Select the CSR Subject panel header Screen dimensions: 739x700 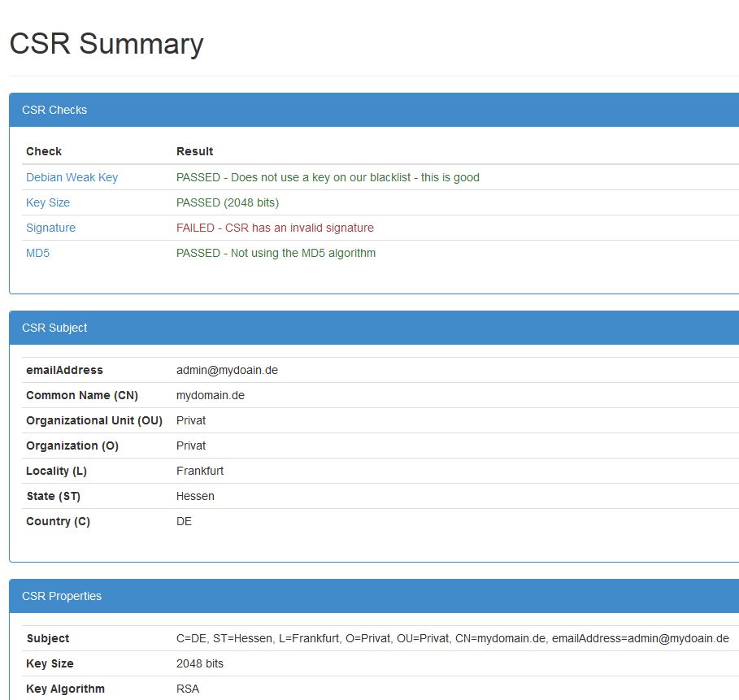(54, 328)
